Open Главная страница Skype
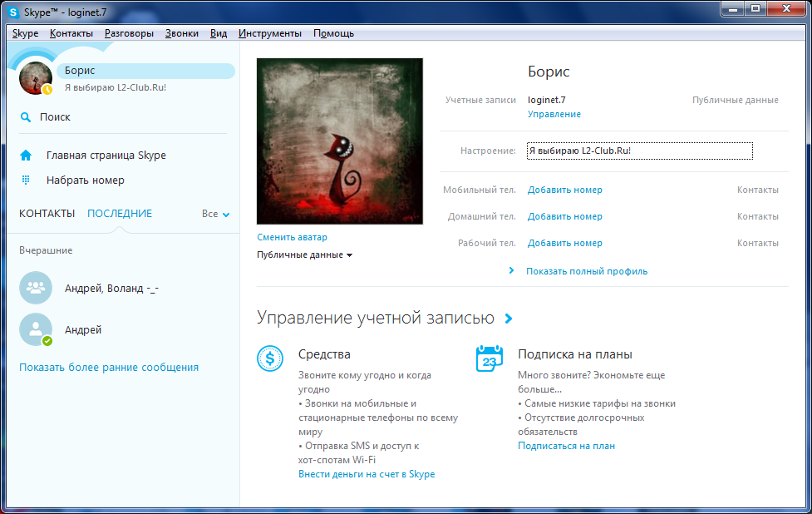 [x=106, y=155]
